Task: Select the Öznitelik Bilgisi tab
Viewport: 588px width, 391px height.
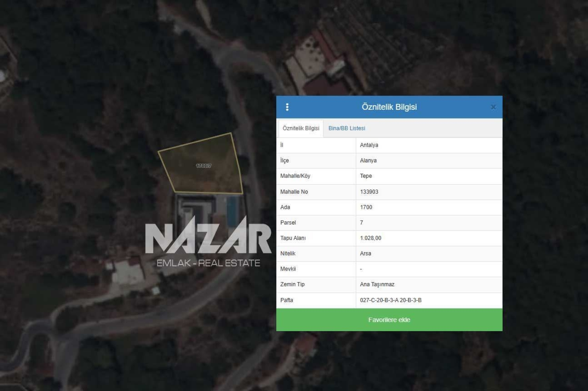Action: click(301, 128)
